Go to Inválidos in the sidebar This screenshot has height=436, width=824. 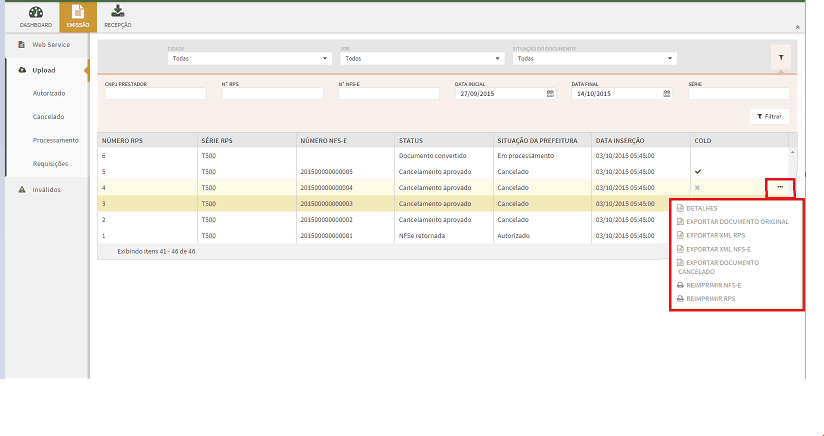pyautogui.click(x=46, y=189)
